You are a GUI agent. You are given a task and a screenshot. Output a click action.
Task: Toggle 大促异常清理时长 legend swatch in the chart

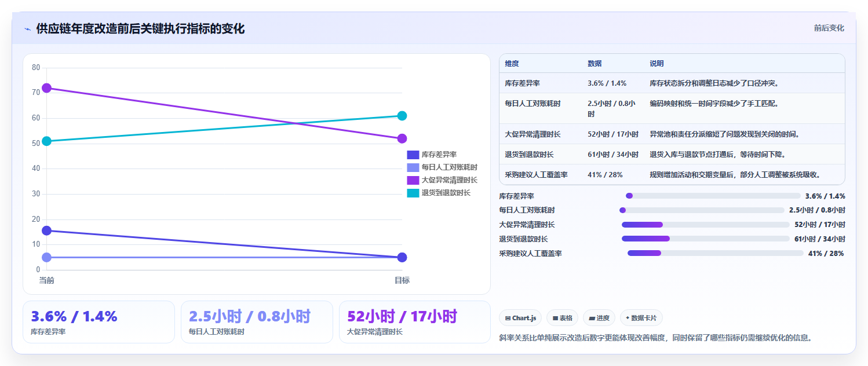pyautogui.click(x=413, y=180)
